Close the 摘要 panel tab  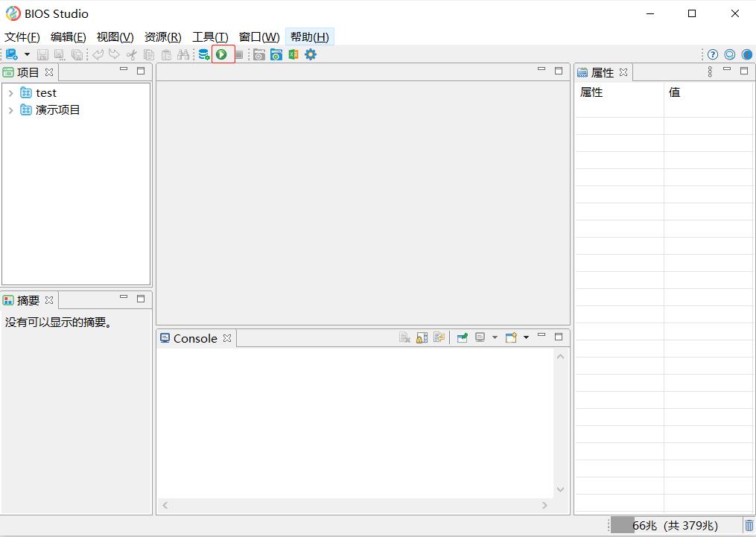(x=49, y=300)
